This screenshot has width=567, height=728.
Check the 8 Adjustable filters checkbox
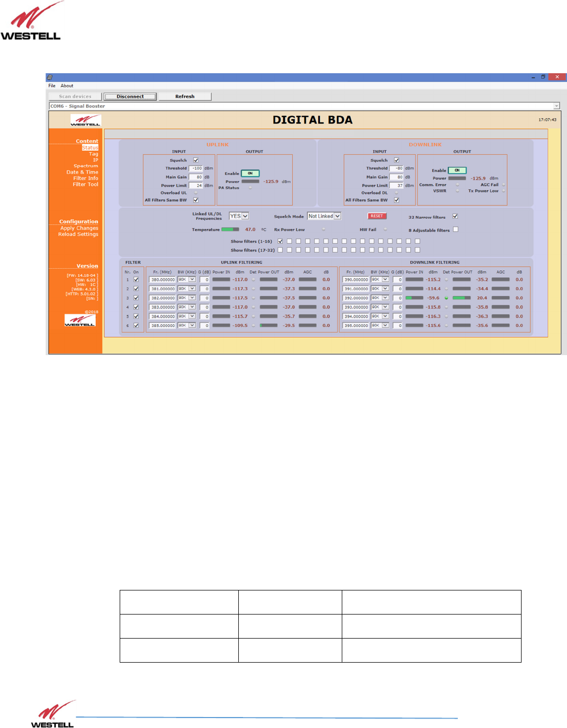coord(456,229)
